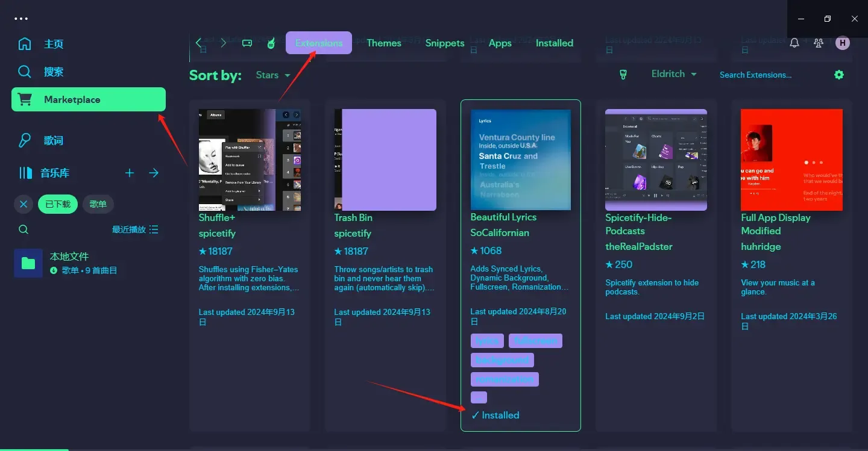This screenshot has width=868, height=451.
Task: Click the plus icon beside 音乐库
Action: click(x=130, y=173)
